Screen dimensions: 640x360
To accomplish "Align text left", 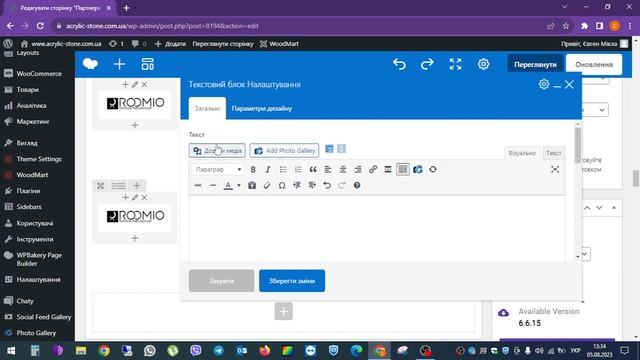I will (x=328, y=169).
